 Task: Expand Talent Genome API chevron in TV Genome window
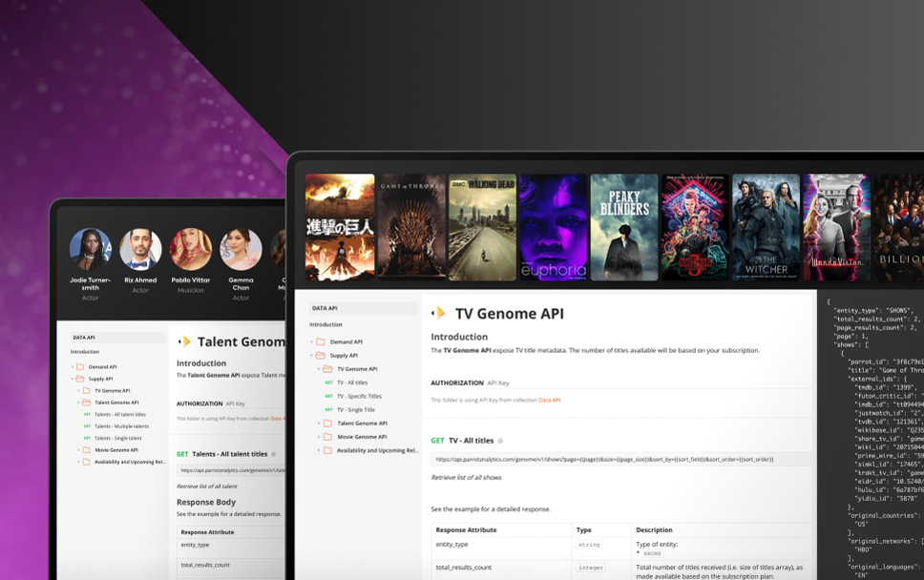pyautogui.click(x=319, y=423)
